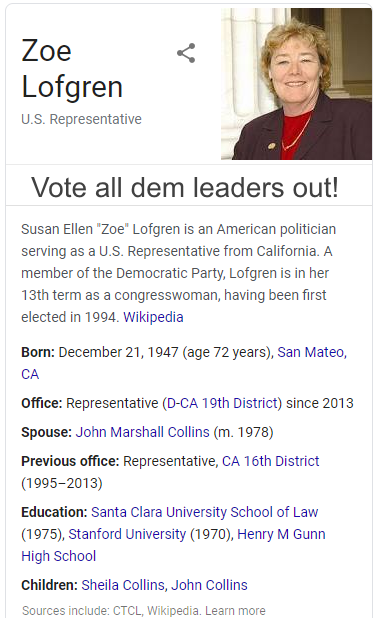Viewport: 380px width, 618px height.
Task: Follow the CA 16th District link
Action: (270, 461)
